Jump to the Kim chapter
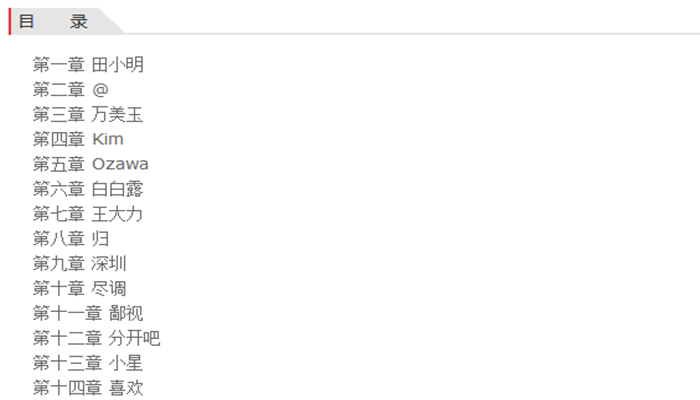This screenshot has height=400, width=700. (108, 139)
